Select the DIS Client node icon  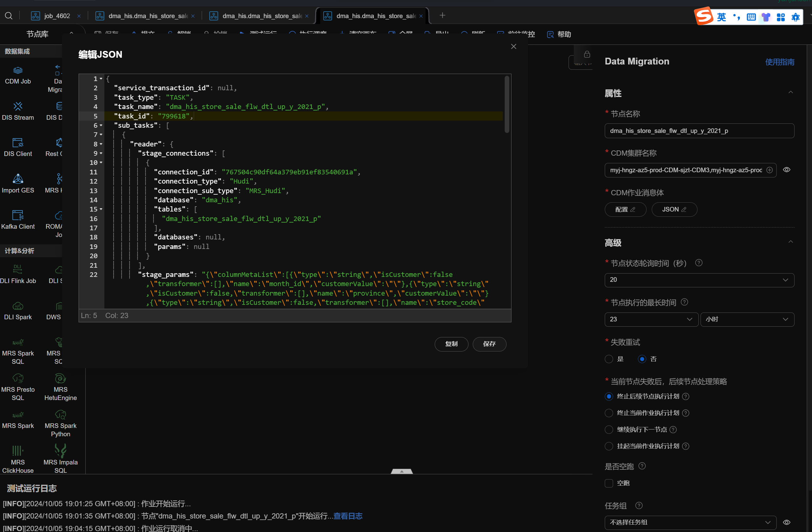click(18, 143)
